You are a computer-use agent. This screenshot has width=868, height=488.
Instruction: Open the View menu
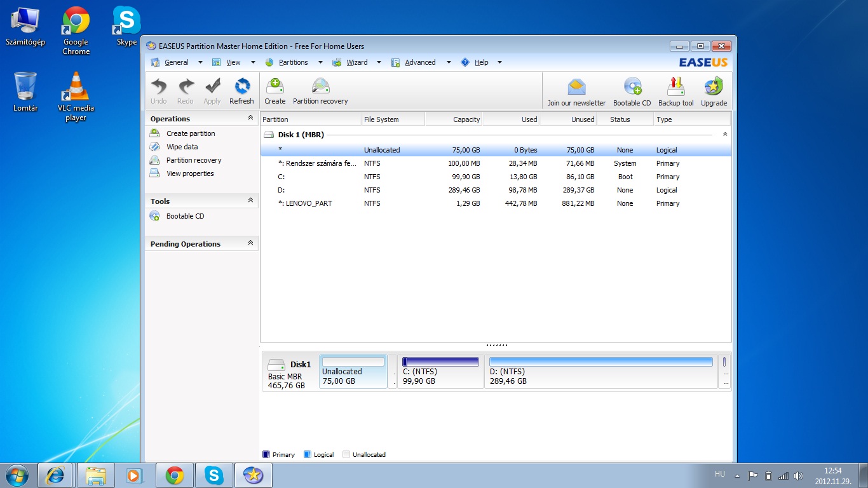[x=233, y=62]
